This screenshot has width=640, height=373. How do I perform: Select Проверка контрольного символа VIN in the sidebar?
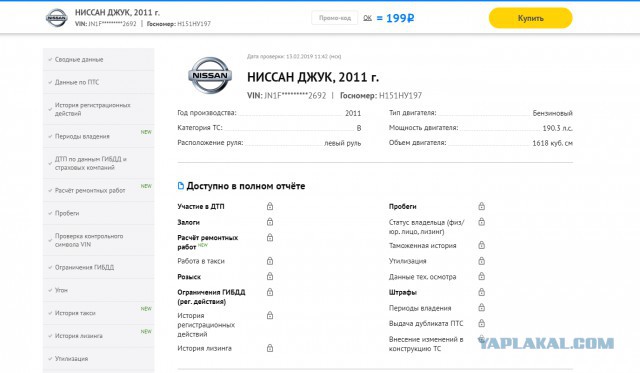(99, 240)
